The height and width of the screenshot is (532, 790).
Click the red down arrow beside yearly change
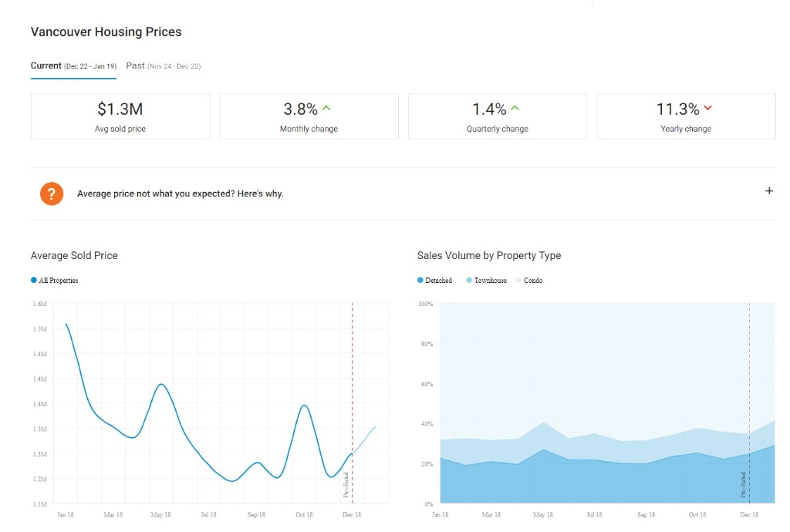708,109
